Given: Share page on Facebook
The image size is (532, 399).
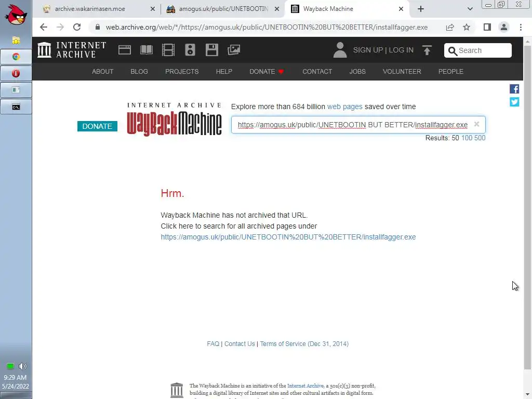Looking at the screenshot, I should pos(514,89).
